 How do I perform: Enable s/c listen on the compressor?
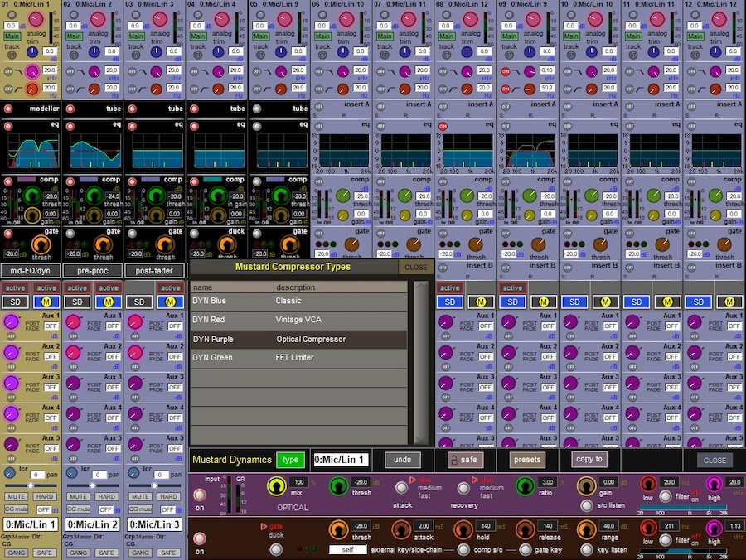(585, 505)
